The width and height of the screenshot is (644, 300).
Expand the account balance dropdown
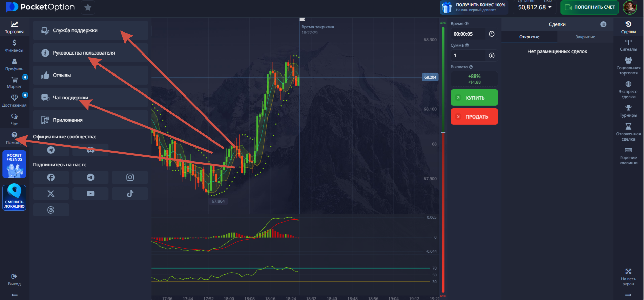point(550,7)
